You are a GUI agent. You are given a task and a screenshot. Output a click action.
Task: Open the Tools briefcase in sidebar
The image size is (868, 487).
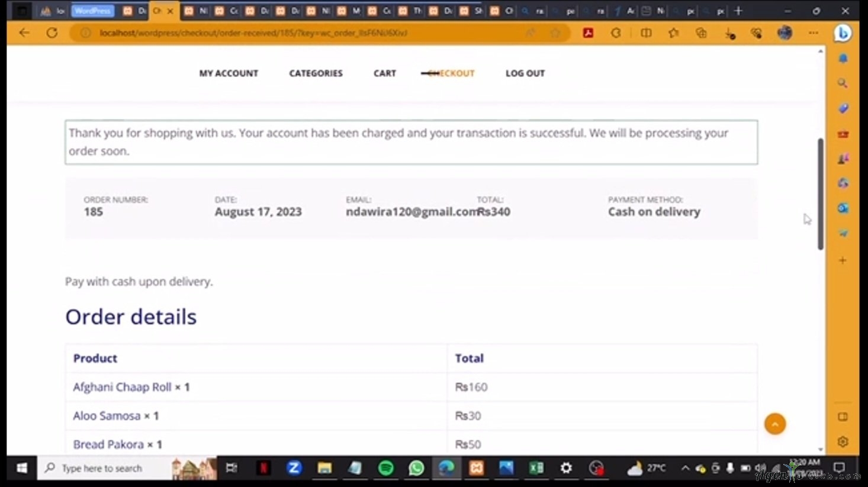click(843, 134)
